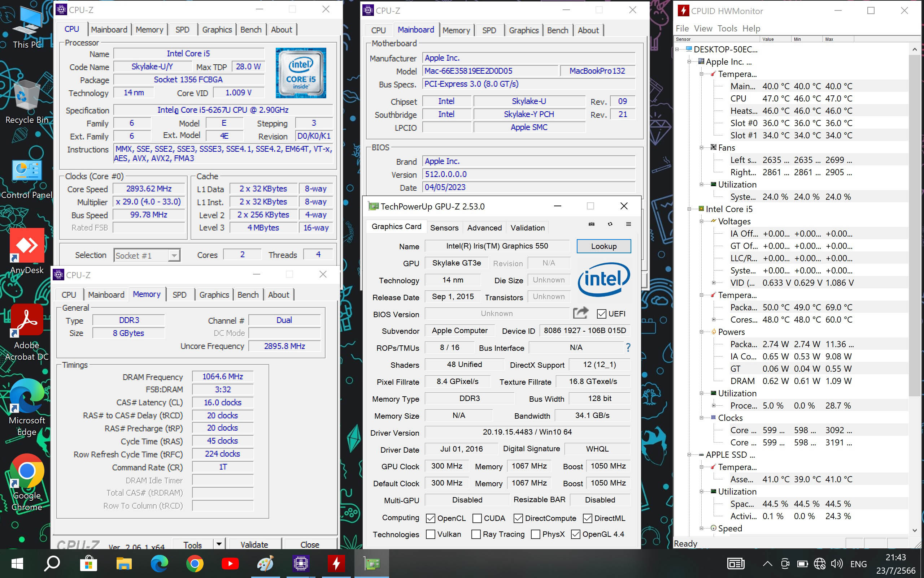Switch to HWMonitor on the taskbar
Image resolution: width=924 pixels, height=578 pixels.
336,564
